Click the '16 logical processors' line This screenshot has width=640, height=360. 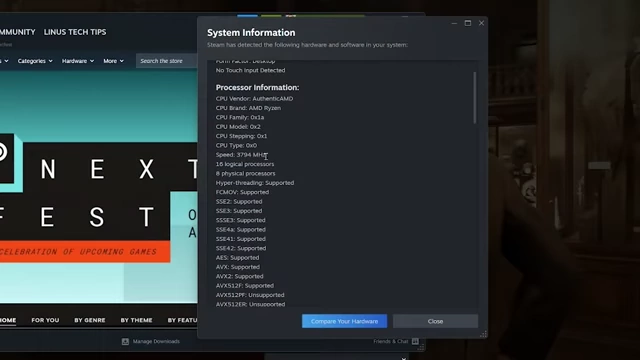245,164
